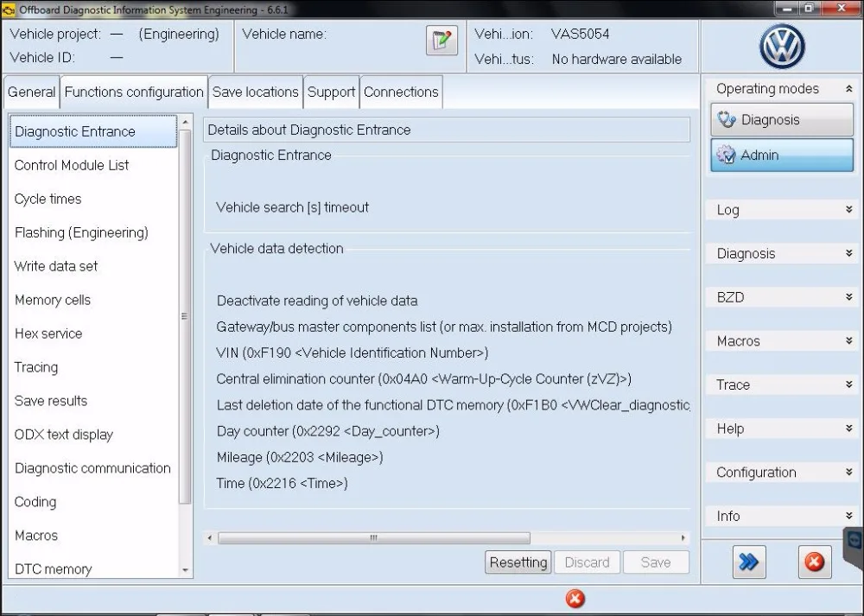Screen dimensions: 864x616
Task: Open the Support tab
Action: [331, 92]
